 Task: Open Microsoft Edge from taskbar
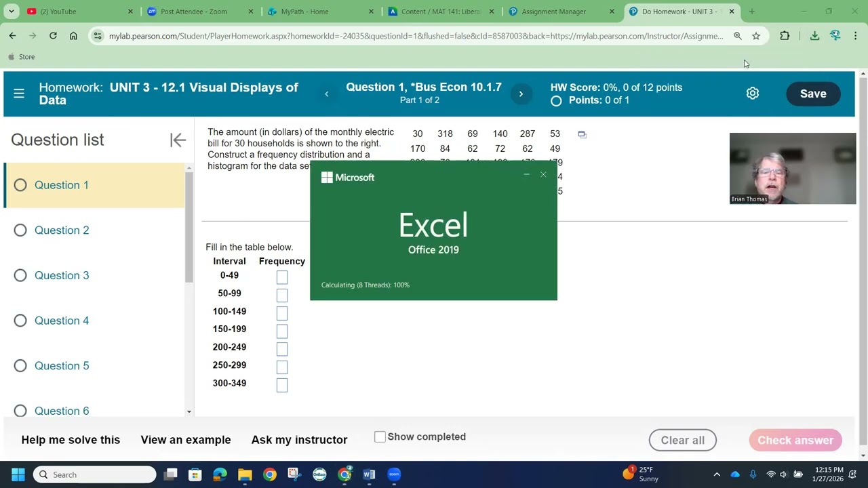[220, 474]
